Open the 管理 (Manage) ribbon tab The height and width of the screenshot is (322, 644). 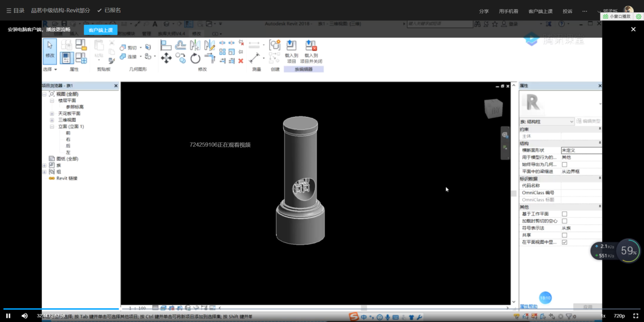point(146,34)
